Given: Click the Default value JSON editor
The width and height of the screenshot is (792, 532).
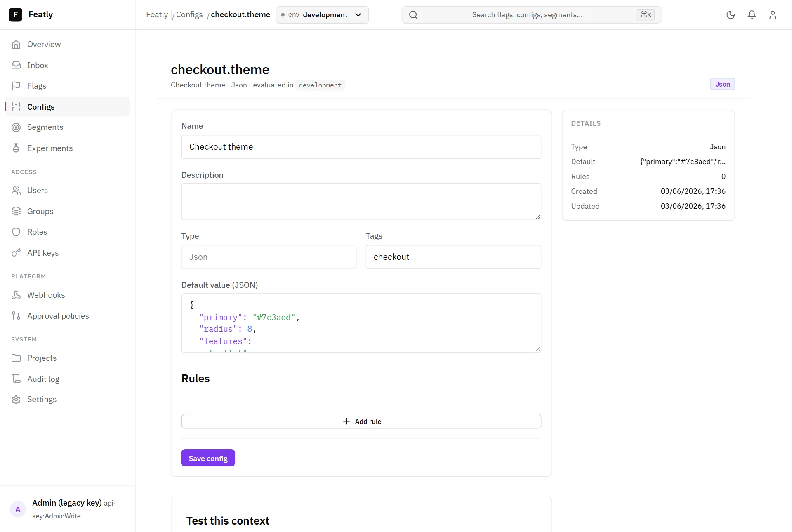Looking at the screenshot, I should (x=361, y=323).
